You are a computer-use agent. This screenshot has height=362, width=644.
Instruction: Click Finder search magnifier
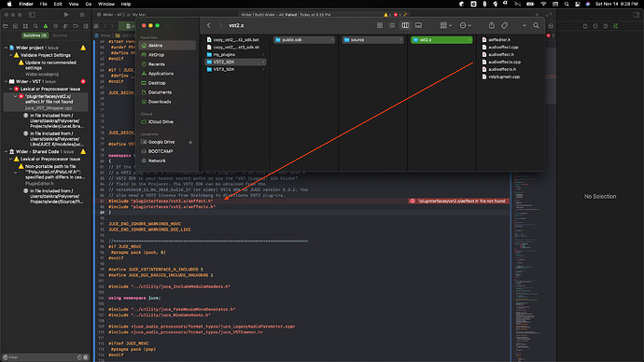coord(536,25)
